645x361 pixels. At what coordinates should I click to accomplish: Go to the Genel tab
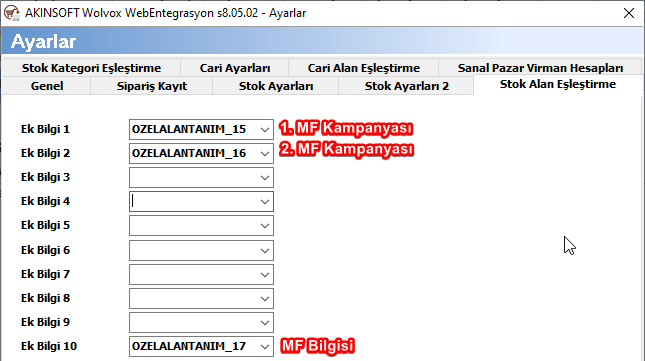tap(47, 86)
